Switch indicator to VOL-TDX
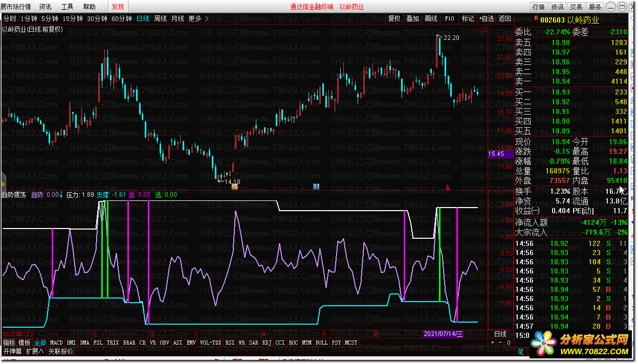 click(211, 343)
